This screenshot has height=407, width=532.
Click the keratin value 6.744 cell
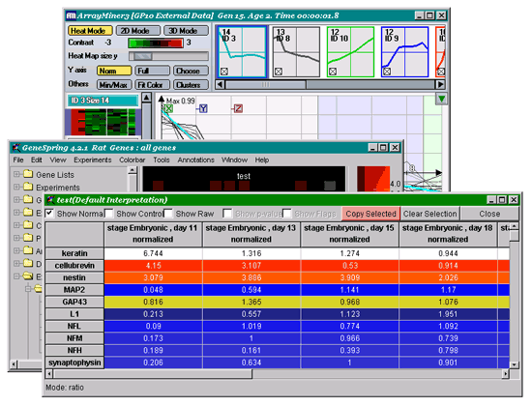point(153,253)
